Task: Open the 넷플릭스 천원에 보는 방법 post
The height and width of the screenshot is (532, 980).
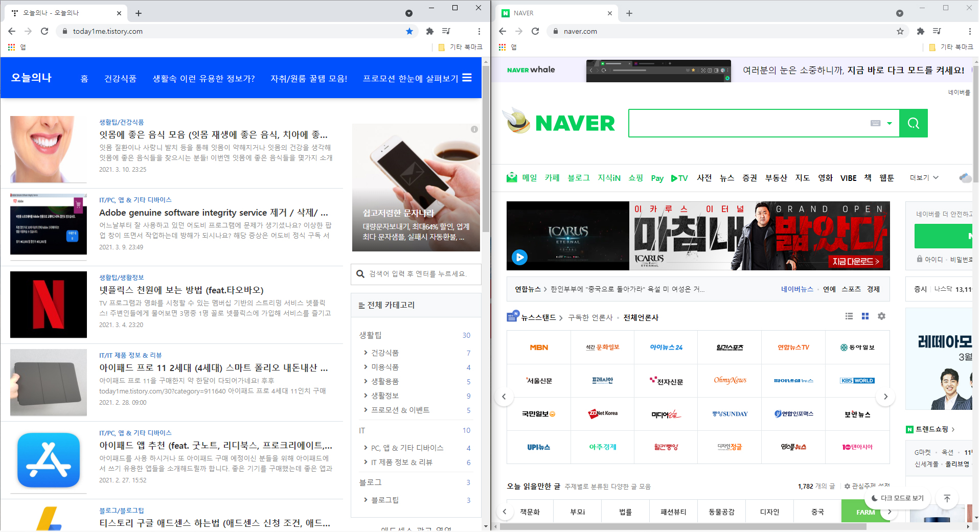Action: pos(181,290)
